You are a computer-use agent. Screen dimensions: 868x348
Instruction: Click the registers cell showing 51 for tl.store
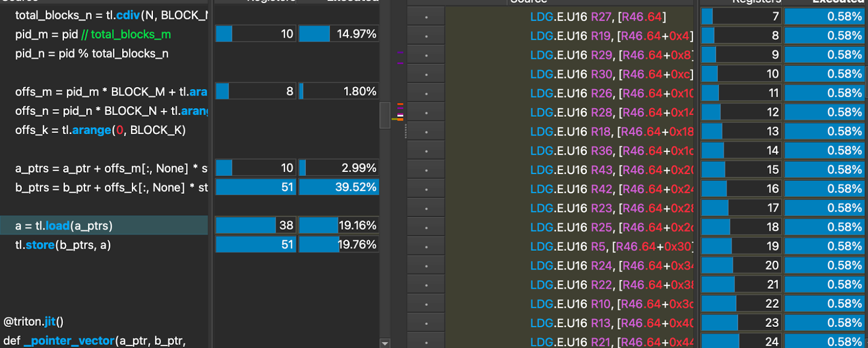256,245
